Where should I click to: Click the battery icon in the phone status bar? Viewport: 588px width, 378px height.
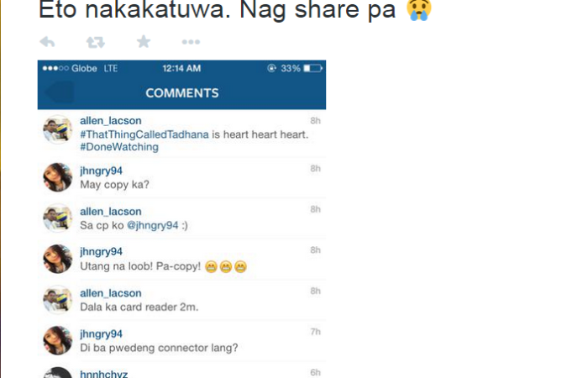point(312,68)
